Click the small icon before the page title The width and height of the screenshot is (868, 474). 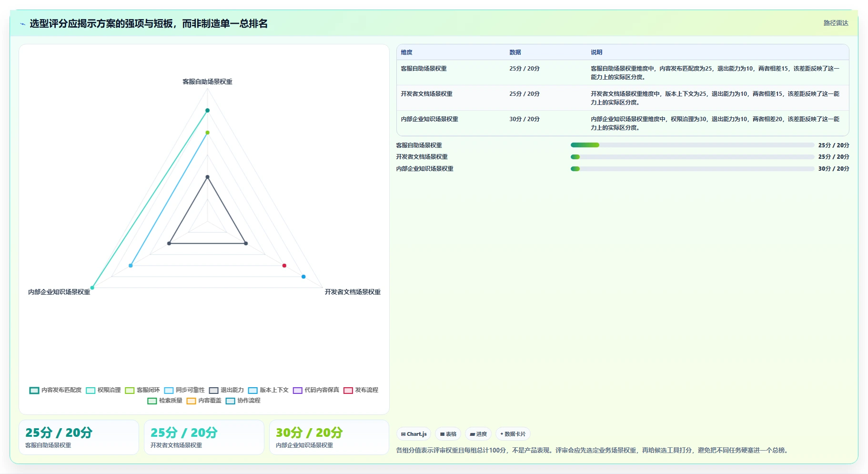point(22,24)
